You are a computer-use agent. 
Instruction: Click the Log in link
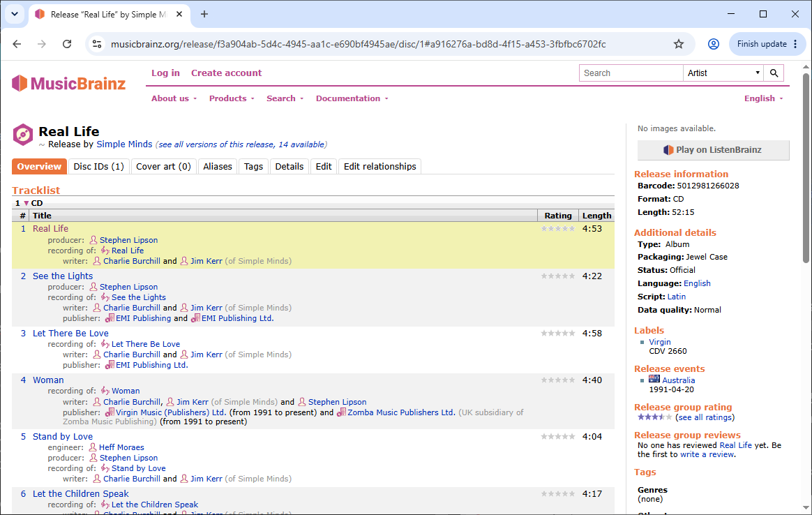pos(166,73)
